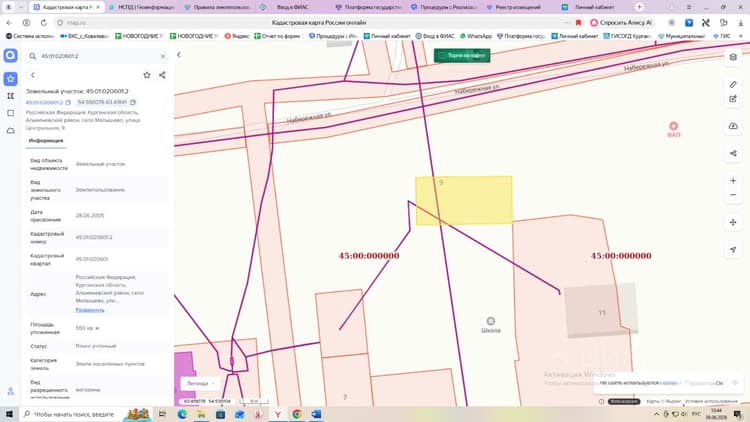The height and width of the screenshot is (422, 750).
Task: Click the cadastral number search field
Action: tap(97, 56)
